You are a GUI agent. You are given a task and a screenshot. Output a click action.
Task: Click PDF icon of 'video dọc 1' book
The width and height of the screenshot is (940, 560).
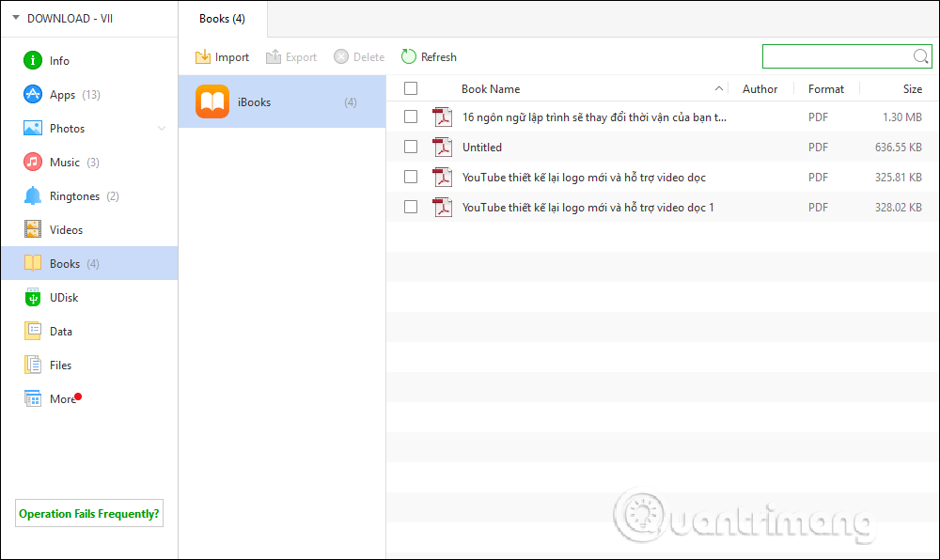click(x=443, y=208)
